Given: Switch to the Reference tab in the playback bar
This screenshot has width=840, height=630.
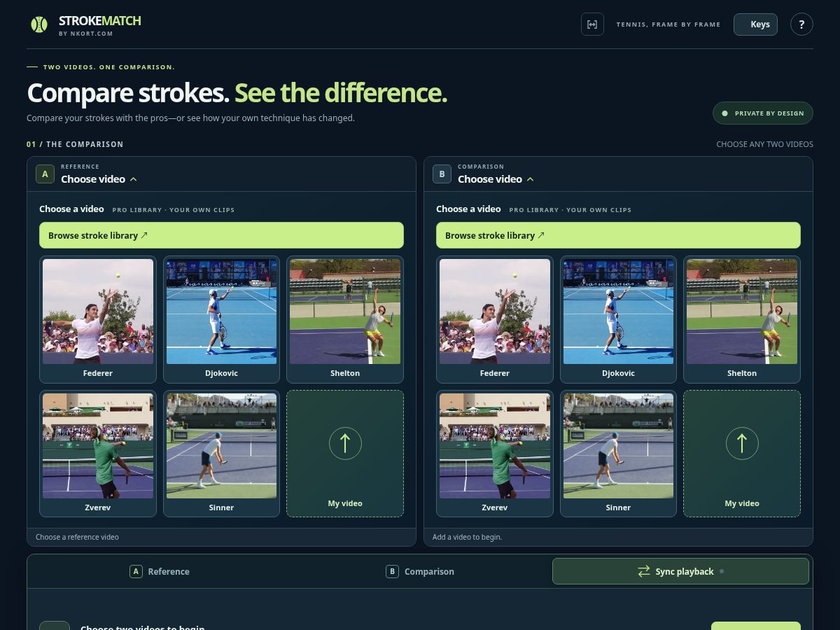Looking at the screenshot, I should (160, 571).
